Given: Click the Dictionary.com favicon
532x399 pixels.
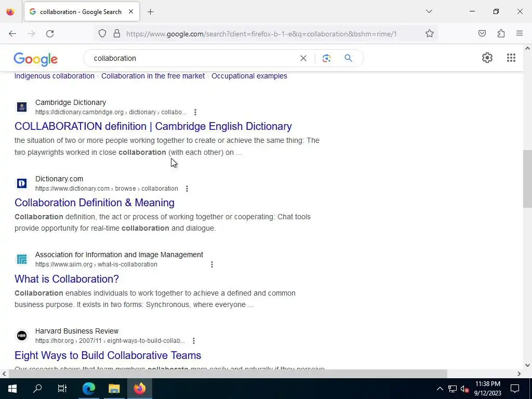Looking at the screenshot, I should point(22,183).
